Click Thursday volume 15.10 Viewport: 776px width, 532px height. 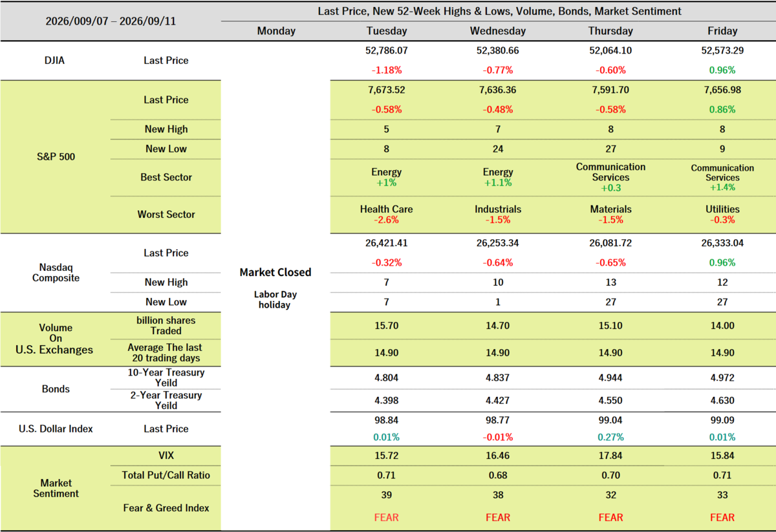pyautogui.click(x=610, y=326)
